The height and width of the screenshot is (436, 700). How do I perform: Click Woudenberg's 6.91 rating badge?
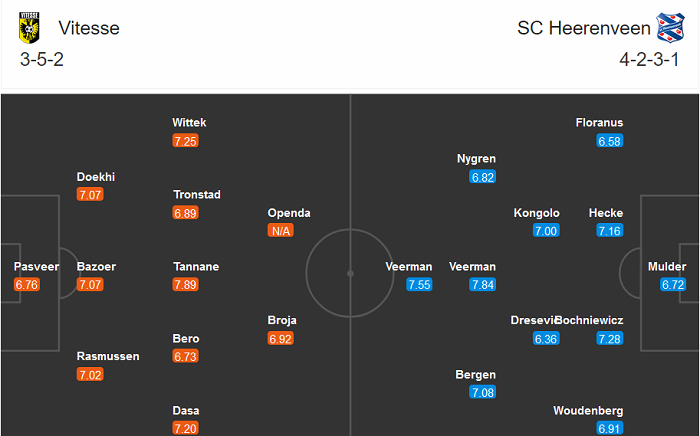click(x=610, y=429)
